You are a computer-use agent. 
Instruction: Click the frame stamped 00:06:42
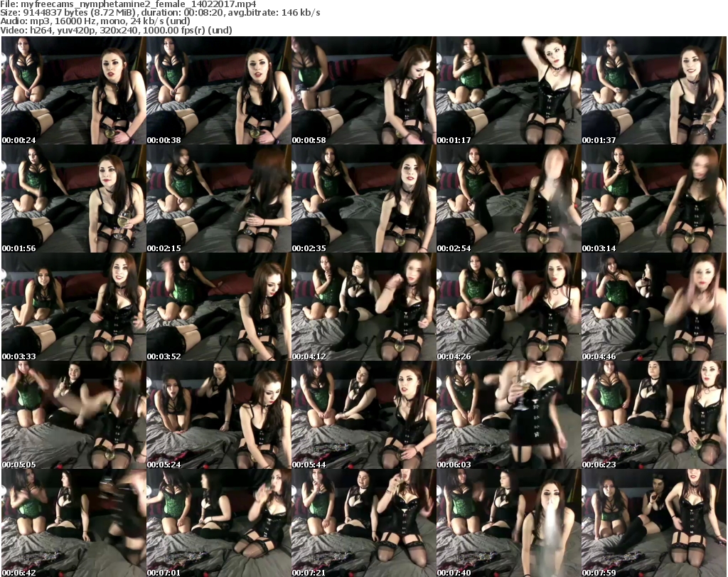click(73, 523)
